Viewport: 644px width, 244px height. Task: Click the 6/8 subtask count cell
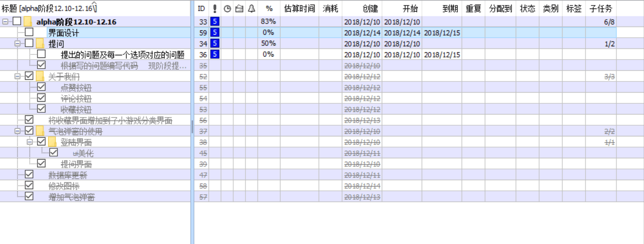(x=601, y=21)
